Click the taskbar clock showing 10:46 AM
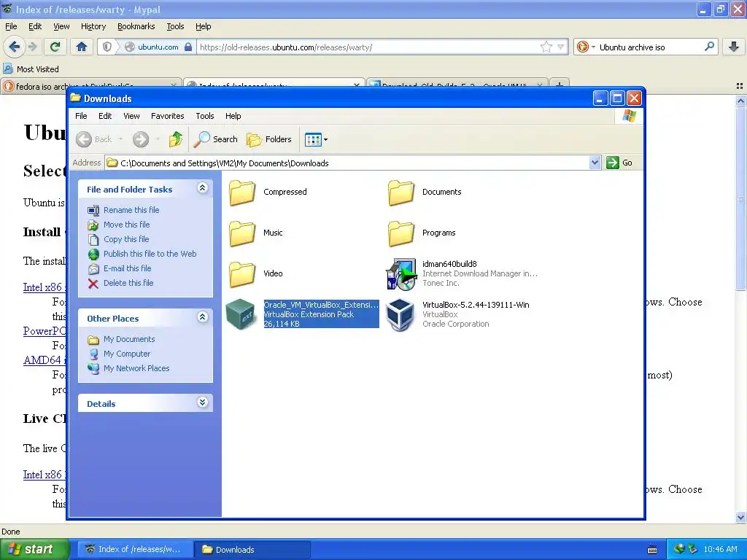Screen dimensions: 747x560 tap(720, 549)
